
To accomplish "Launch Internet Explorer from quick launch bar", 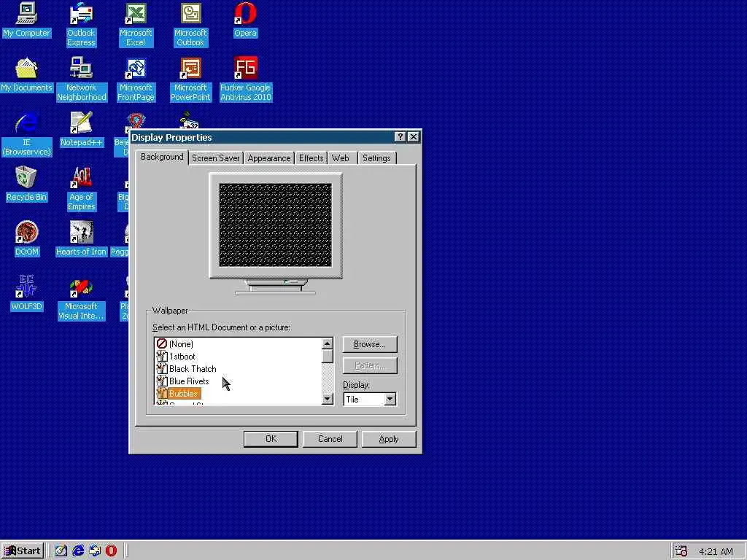I will 78,551.
